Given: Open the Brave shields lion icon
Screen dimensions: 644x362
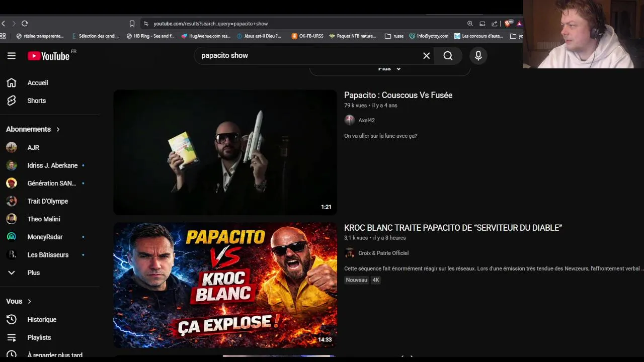Looking at the screenshot, I should click(509, 23).
